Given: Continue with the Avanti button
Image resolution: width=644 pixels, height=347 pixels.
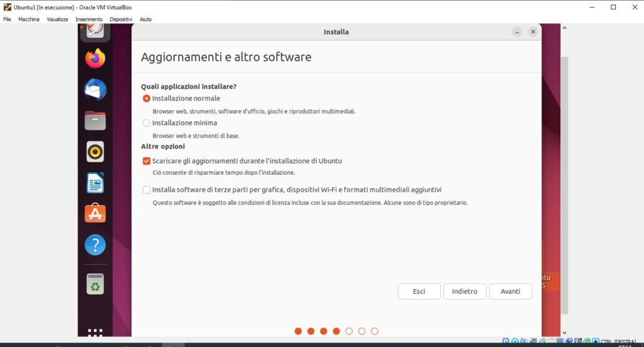Looking at the screenshot, I should tap(511, 291).
